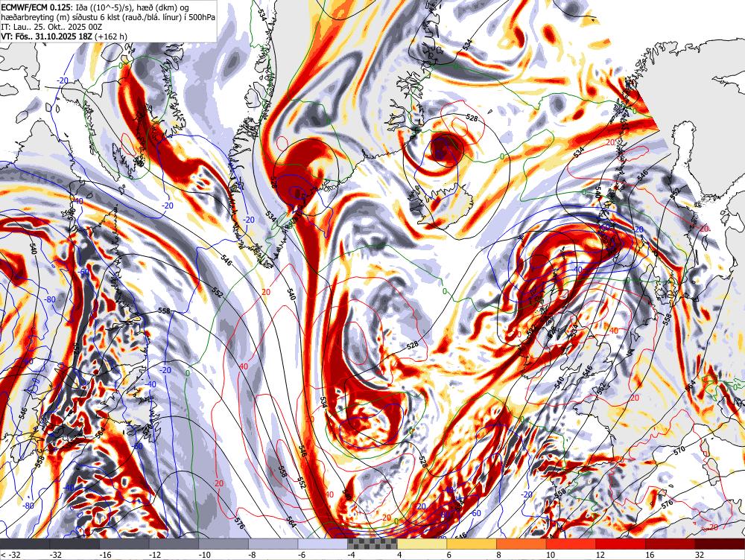Select the dark red swatch labeled 16

coord(670,544)
